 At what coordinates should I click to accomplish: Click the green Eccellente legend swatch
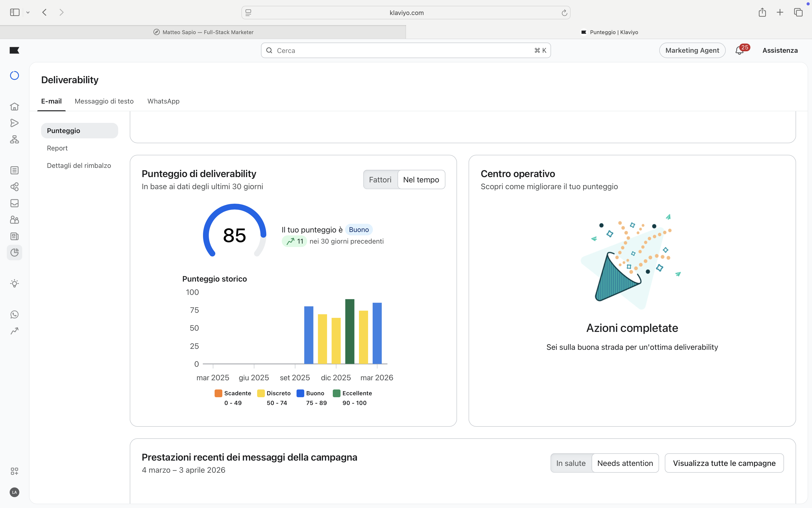pos(337,393)
